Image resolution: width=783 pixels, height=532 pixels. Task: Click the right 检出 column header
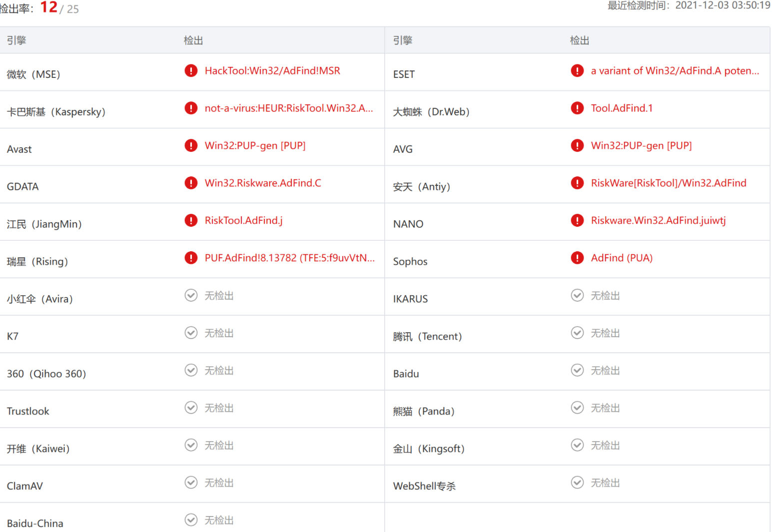(x=580, y=40)
